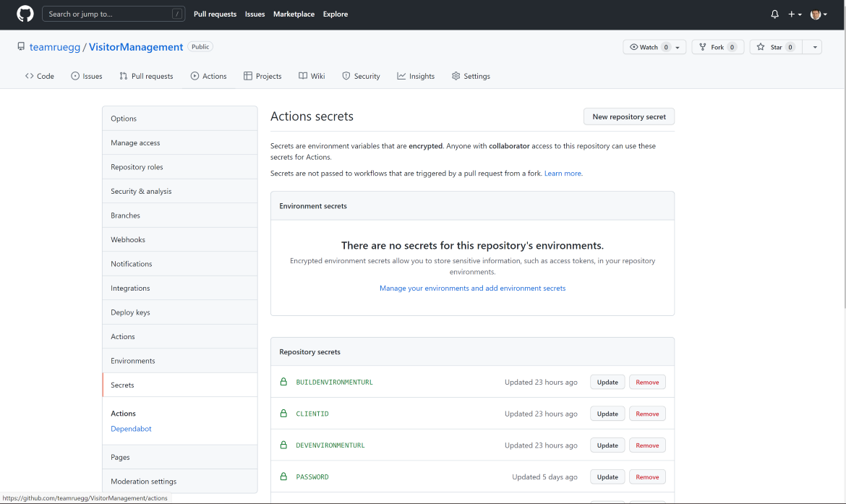Viewport: 846px width, 504px height.
Task: Click the repository book icon
Action: [x=21, y=46]
